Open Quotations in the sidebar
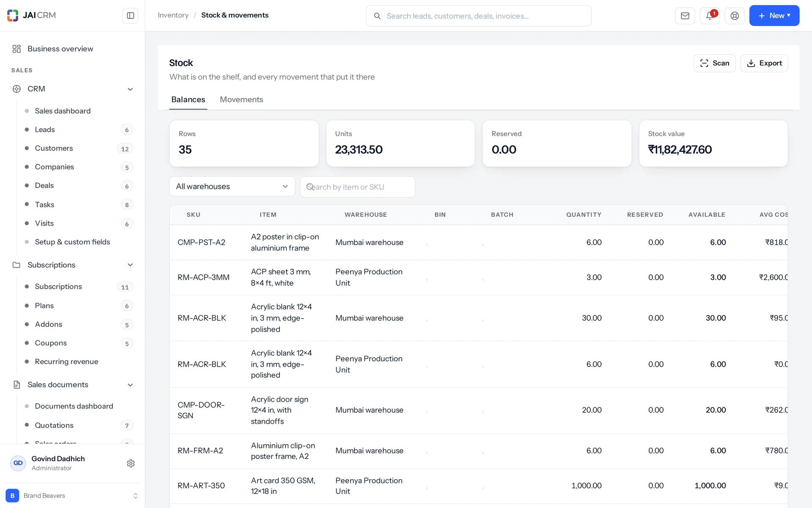This screenshot has height=508, width=812. [x=79, y=425]
